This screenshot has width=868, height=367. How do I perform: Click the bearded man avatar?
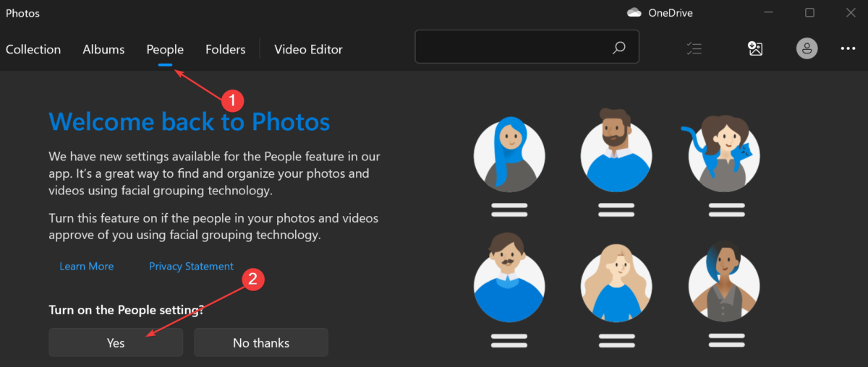tap(616, 151)
